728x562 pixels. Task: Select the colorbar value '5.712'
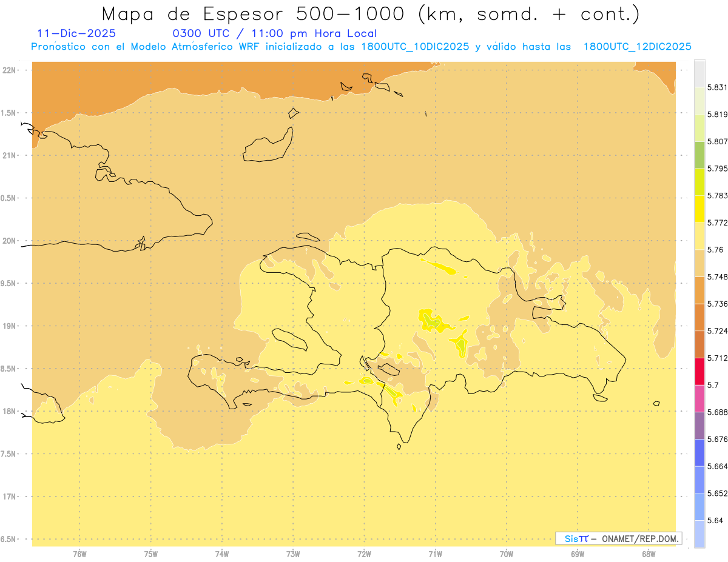pos(717,358)
